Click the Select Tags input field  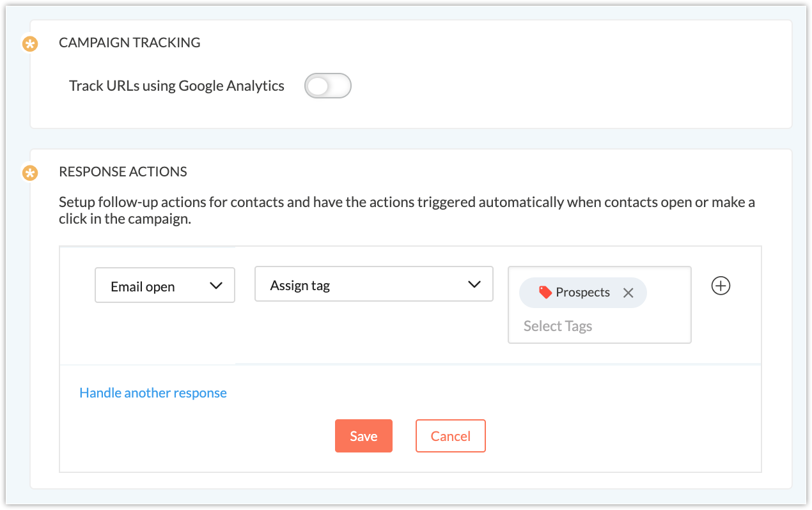click(558, 326)
